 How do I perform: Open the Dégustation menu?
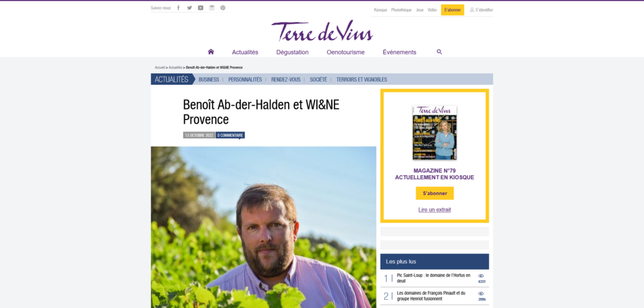point(292,52)
